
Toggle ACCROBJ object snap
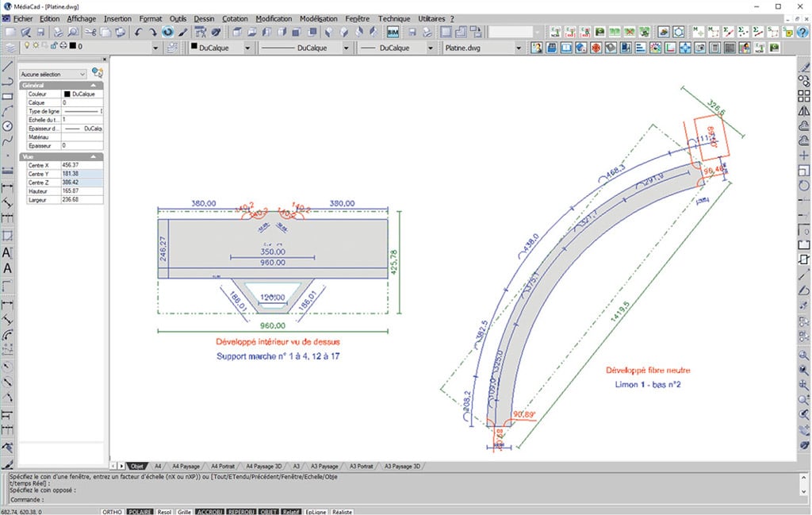pos(209,511)
